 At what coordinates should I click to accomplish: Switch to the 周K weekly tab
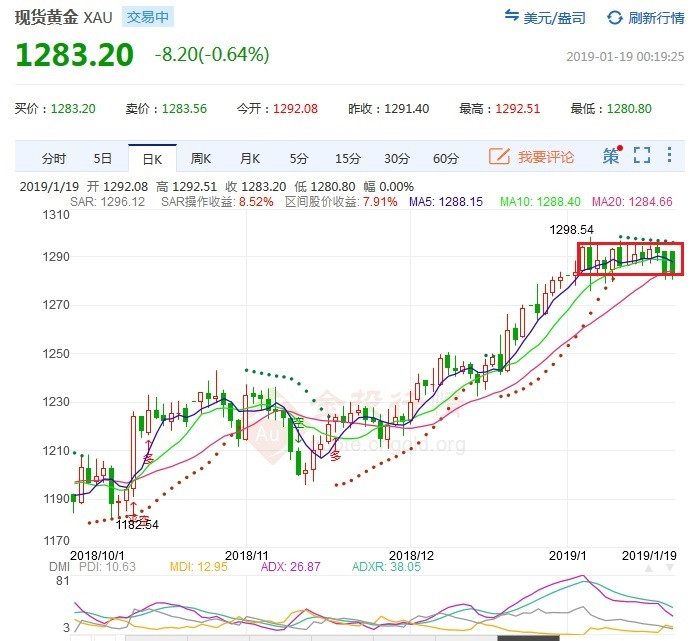200,158
